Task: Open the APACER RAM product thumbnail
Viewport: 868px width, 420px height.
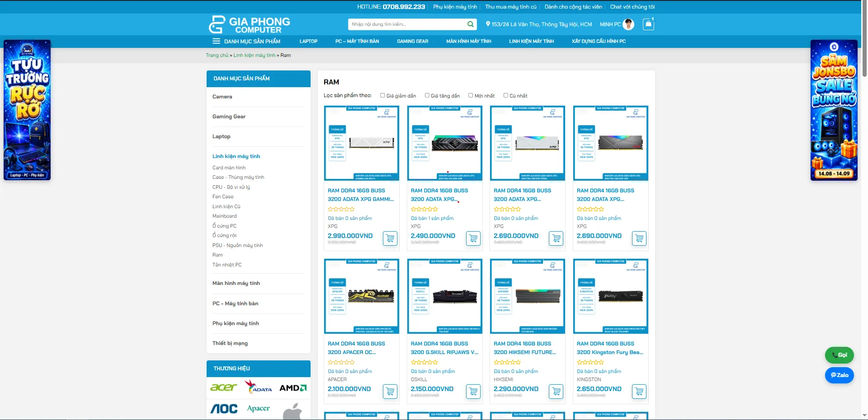Action: tap(362, 296)
